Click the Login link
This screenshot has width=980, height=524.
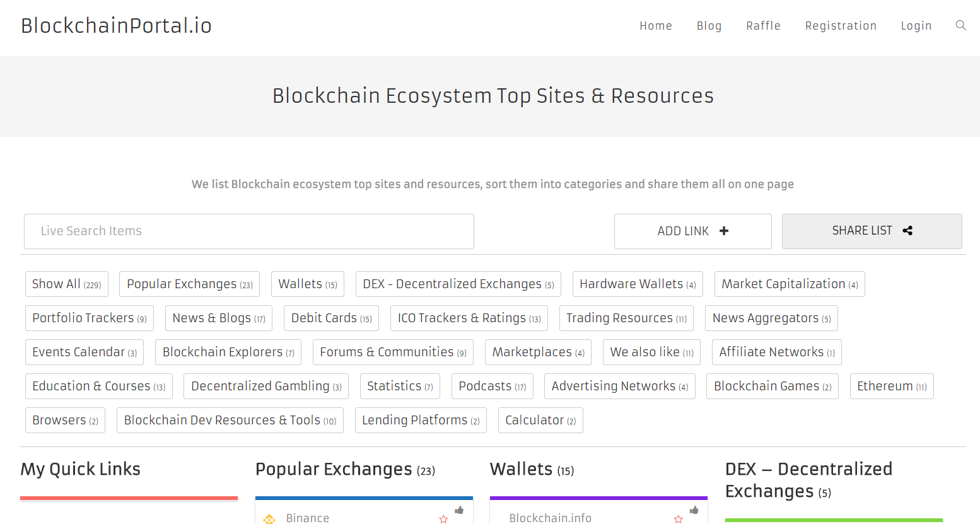pyautogui.click(x=916, y=26)
